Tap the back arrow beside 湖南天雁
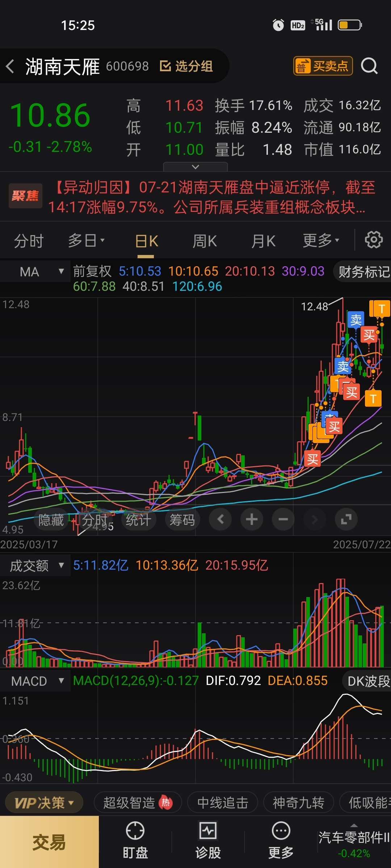Screen dimensions: 391x868 coord(10,67)
